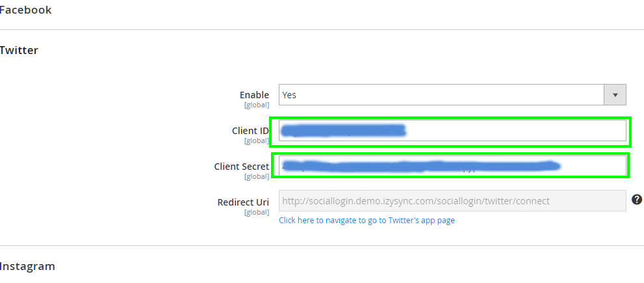The height and width of the screenshot is (283, 644).
Task: Focus the Client ID input field
Action: [x=452, y=131]
